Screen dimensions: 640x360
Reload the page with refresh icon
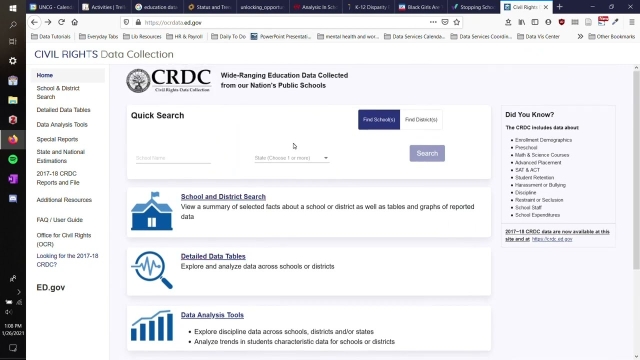tap(61, 22)
